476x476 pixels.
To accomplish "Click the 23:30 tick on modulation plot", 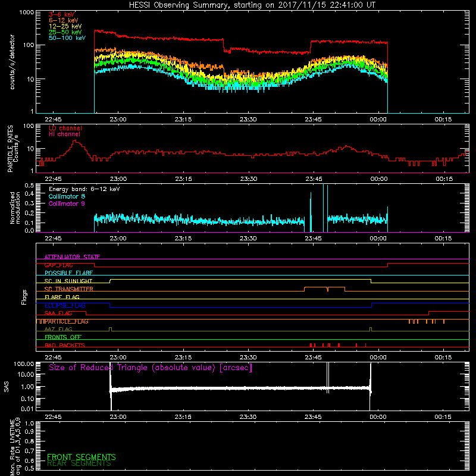I will click(x=248, y=239).
